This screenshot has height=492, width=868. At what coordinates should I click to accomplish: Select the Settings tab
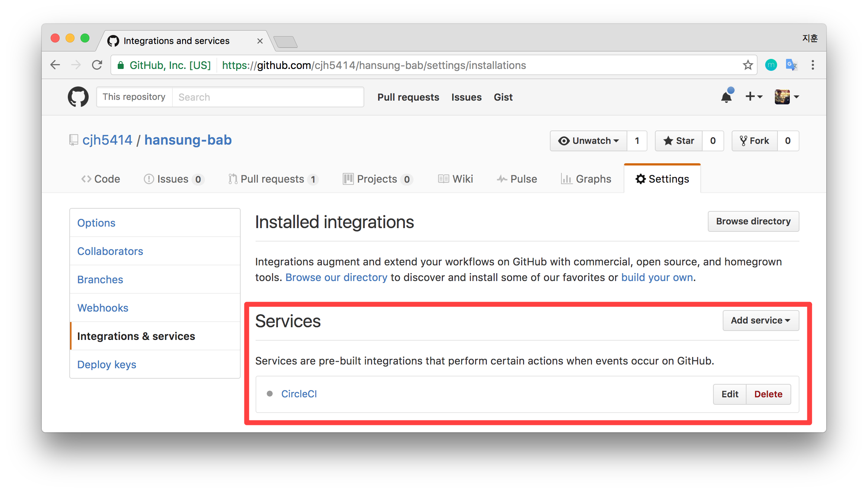662,179
